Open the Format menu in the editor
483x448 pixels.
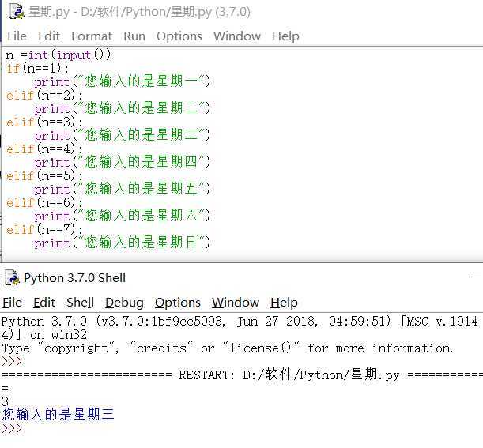(x=92, y=36)
